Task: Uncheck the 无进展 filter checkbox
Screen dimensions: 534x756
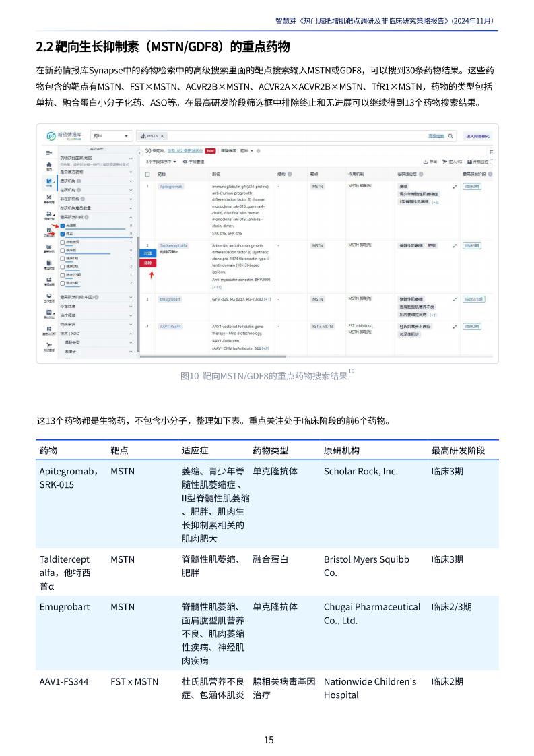Action: 62,226
